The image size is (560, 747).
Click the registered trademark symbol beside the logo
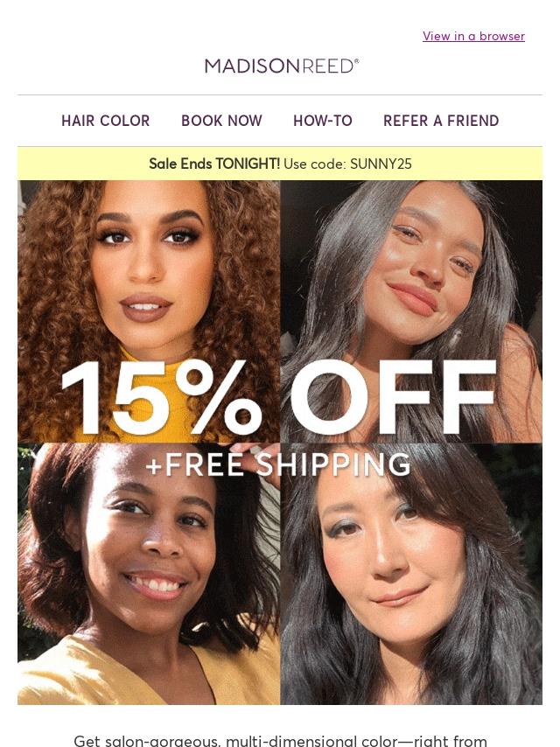click(x=356, y=60)
